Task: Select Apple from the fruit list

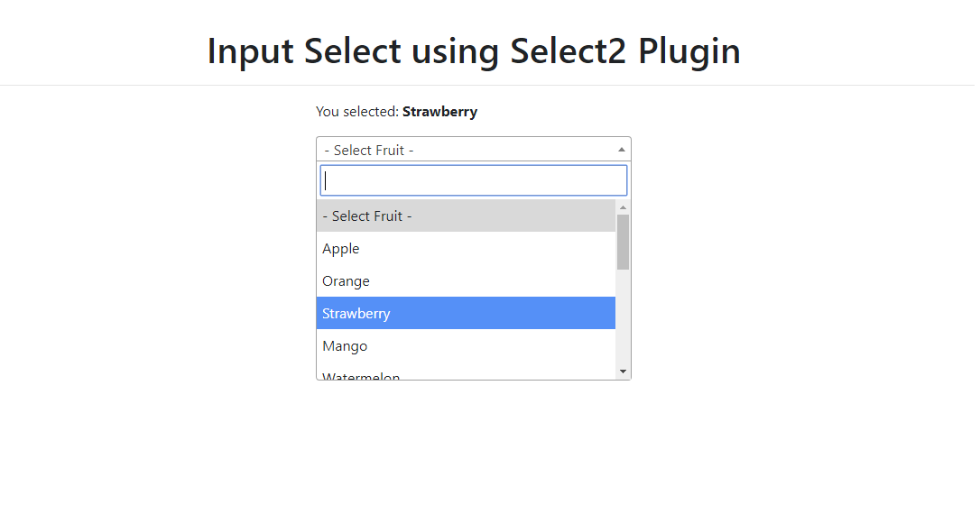Action: [x=467, y=249]
